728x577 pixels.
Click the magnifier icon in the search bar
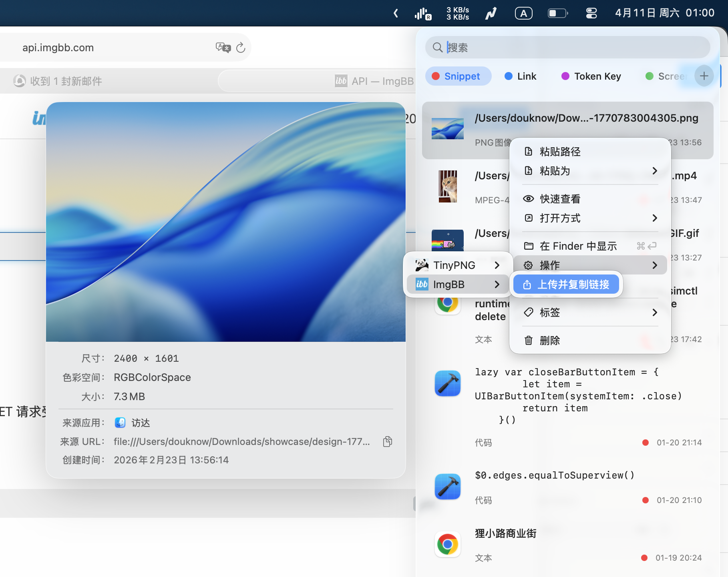438,47
